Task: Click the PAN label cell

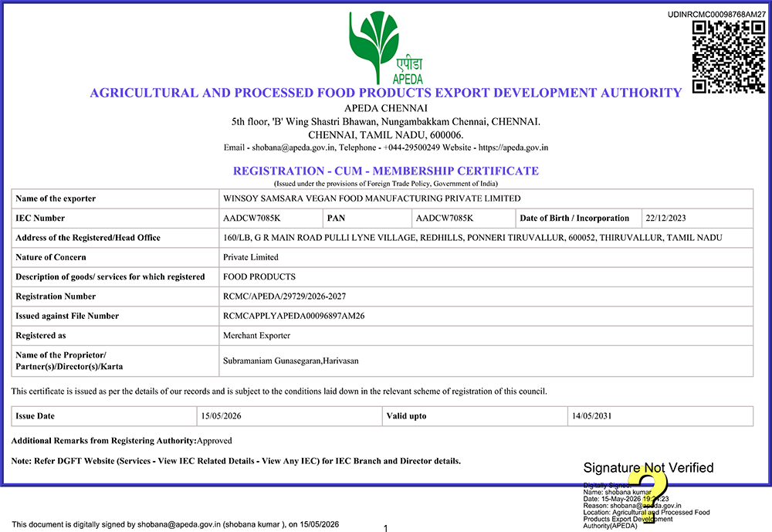Action: 367,219
